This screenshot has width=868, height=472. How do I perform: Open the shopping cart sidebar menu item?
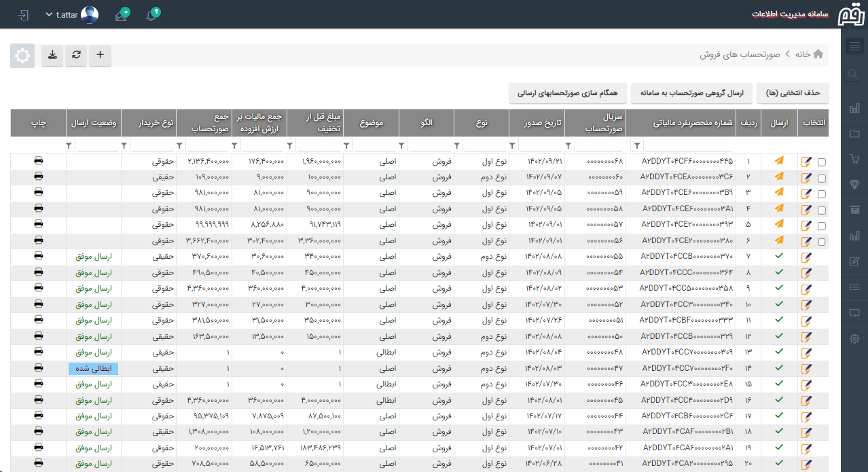[x=854, y=159]
